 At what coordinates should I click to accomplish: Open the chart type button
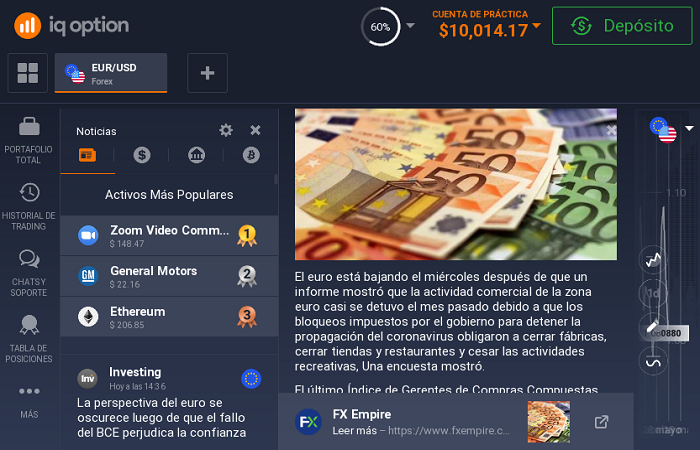[653, 259]
